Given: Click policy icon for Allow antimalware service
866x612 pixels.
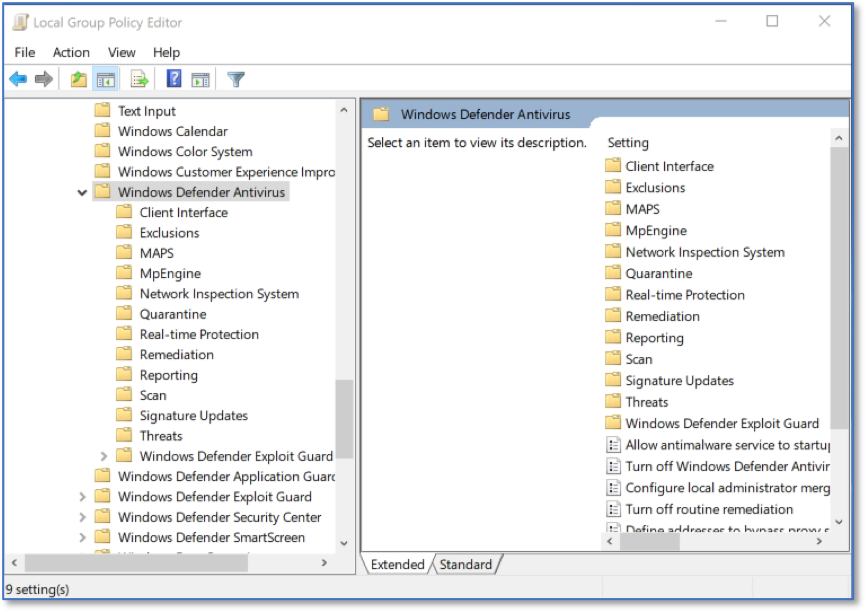Looking at the screenshot, I should click(613, 445).
